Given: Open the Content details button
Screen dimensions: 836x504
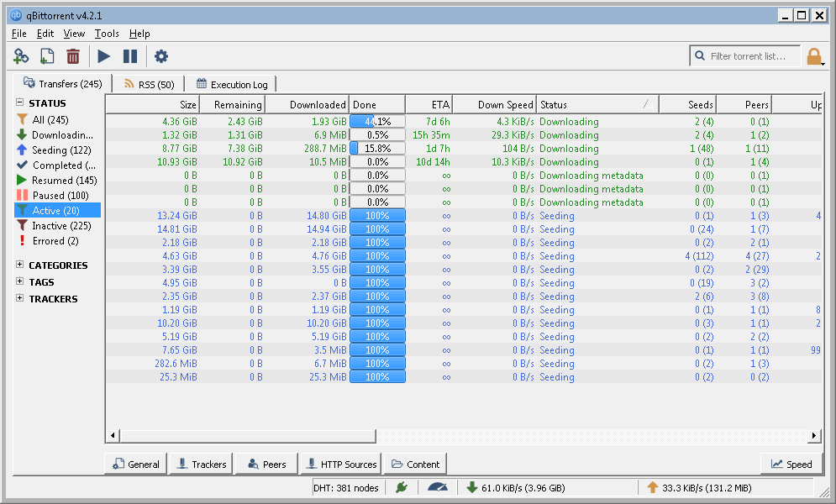Looking at the screenshot, I should (x=415, y=464).
